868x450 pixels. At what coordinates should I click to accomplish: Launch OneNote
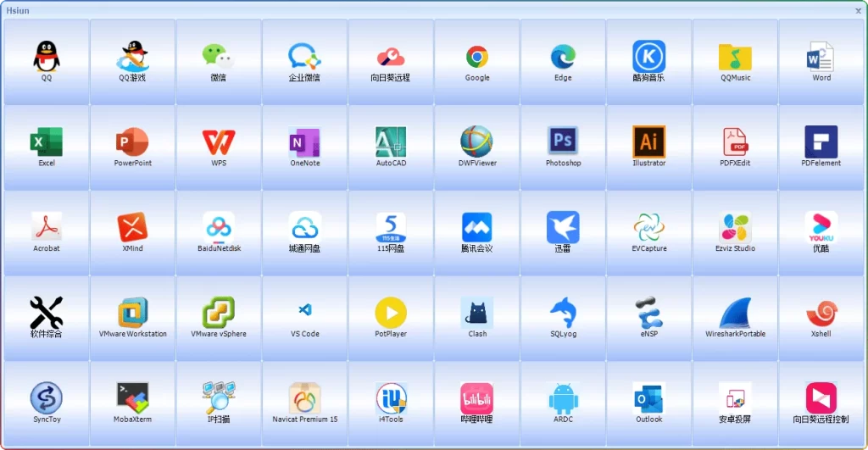tap(304, 147)
